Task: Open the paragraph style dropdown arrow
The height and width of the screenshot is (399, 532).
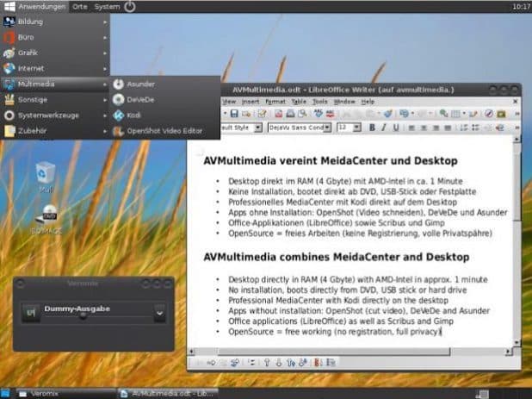Action: (258, 128)
